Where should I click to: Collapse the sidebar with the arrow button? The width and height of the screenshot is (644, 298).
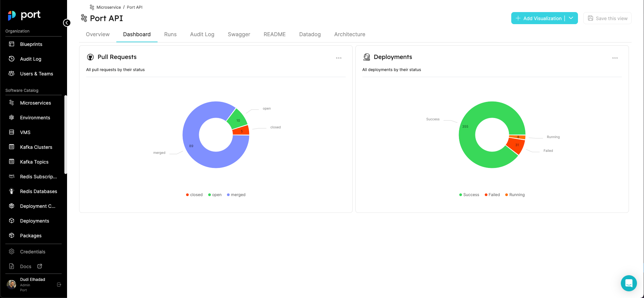67,23
